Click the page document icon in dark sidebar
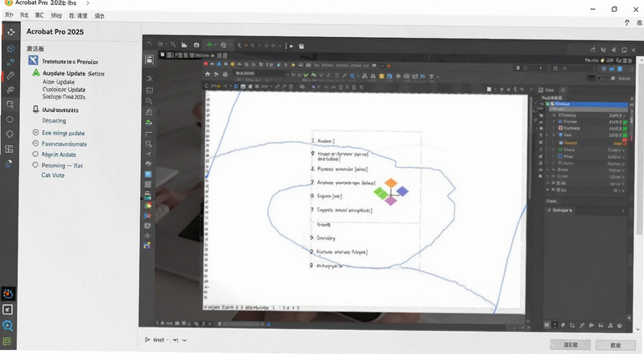 point(150,60)
